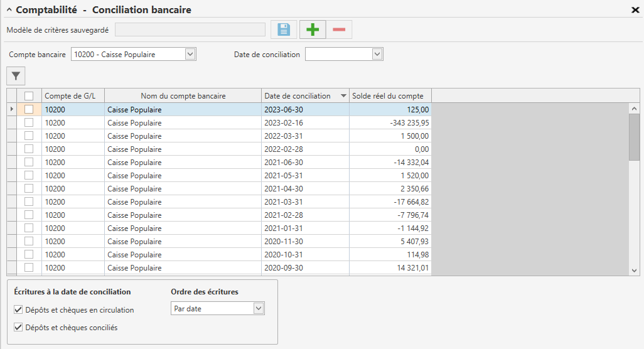This screenshot has height=349, width=644.
Task: Open the Date de conciliation dropdown
Action: (377, 54)
